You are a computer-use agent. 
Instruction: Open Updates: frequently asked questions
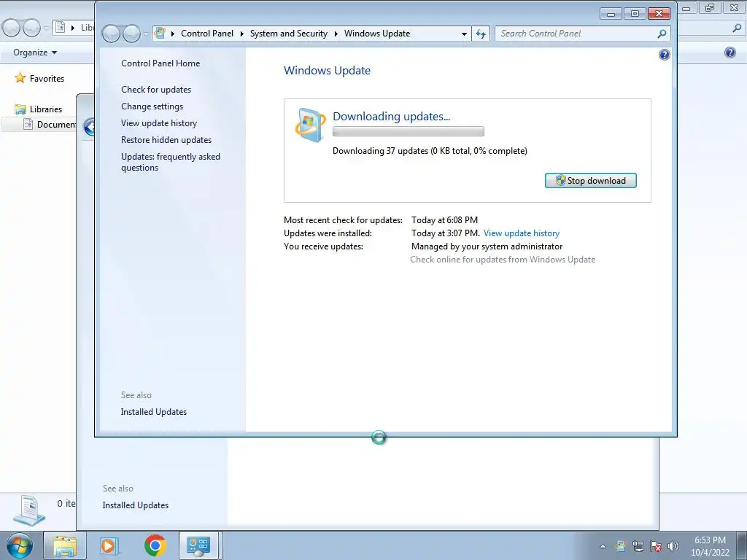[x=171, y=162]
